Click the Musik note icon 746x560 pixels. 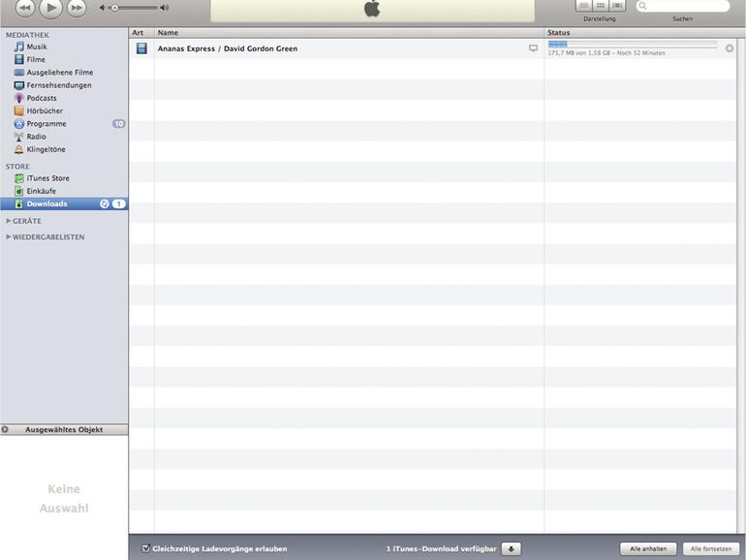pyautogui.click(x=19, y=47)
